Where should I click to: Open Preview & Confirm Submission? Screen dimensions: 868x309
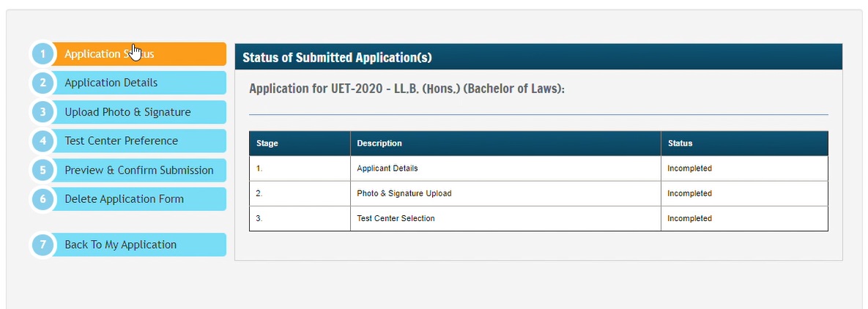(x=139, y=170)
